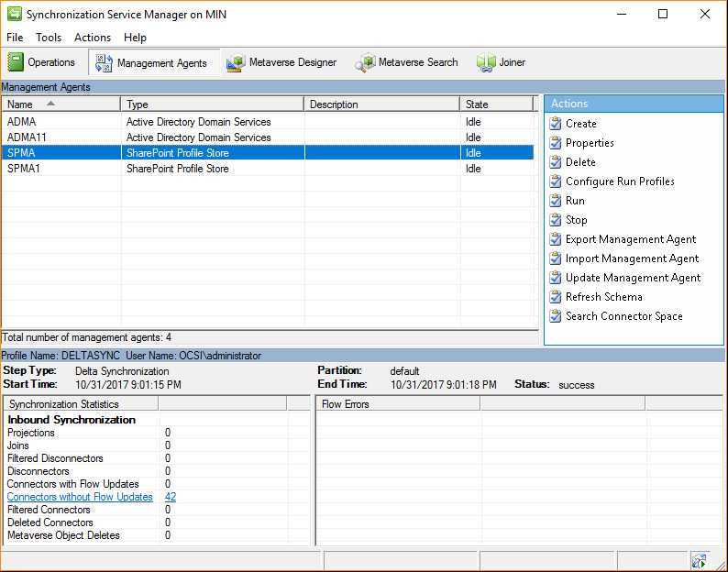Image resolution: width=728 pixels, height=572 pixels.
Task: Open Configure Run Profiles action
Action: (620, 181)
